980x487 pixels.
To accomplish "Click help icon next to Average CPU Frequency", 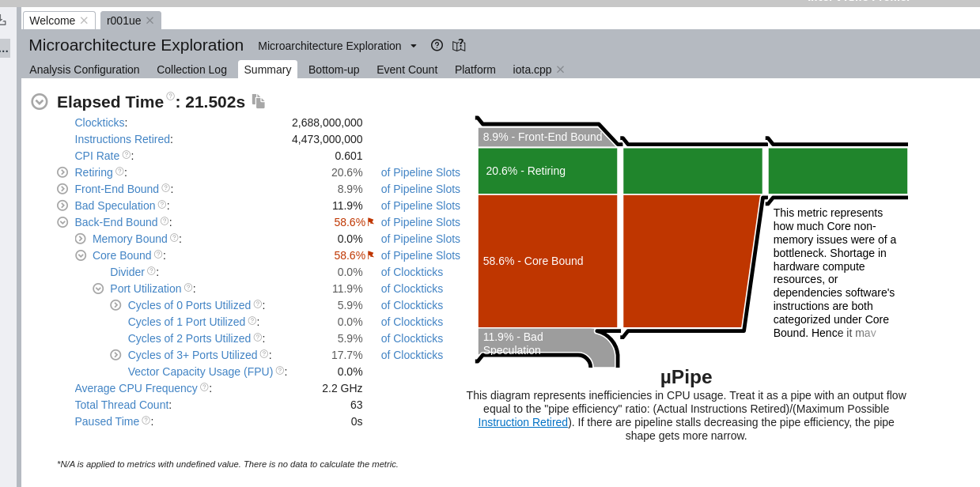I will tap(204, 387).
